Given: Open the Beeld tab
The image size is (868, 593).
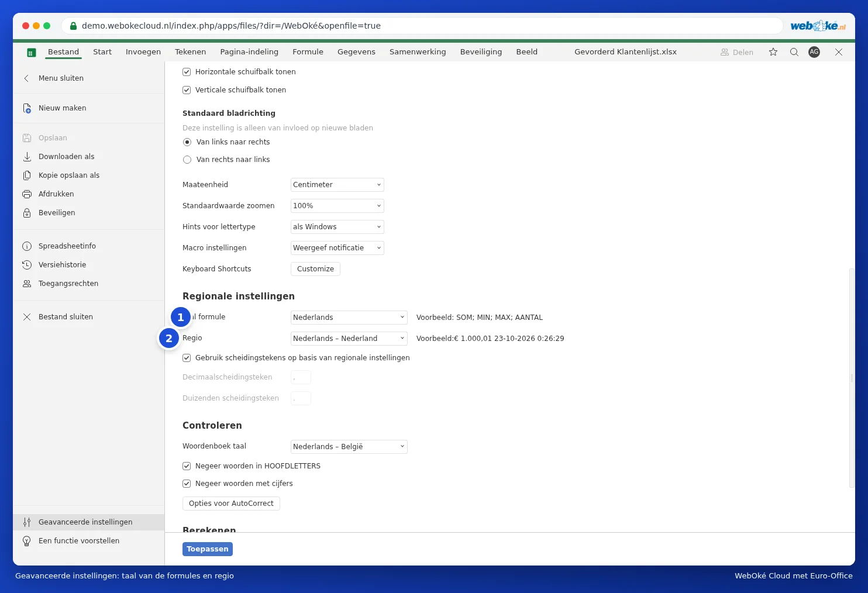Looking at the screenshot, I should [x=526, y=52].
